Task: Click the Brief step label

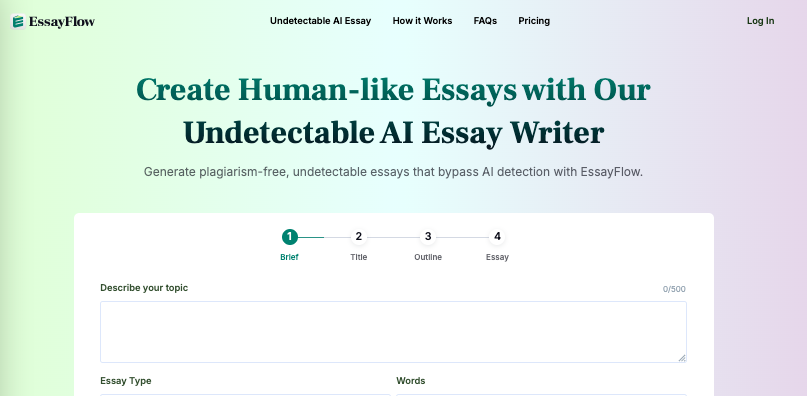Action: pyautogui.click(x=289, y=257)
